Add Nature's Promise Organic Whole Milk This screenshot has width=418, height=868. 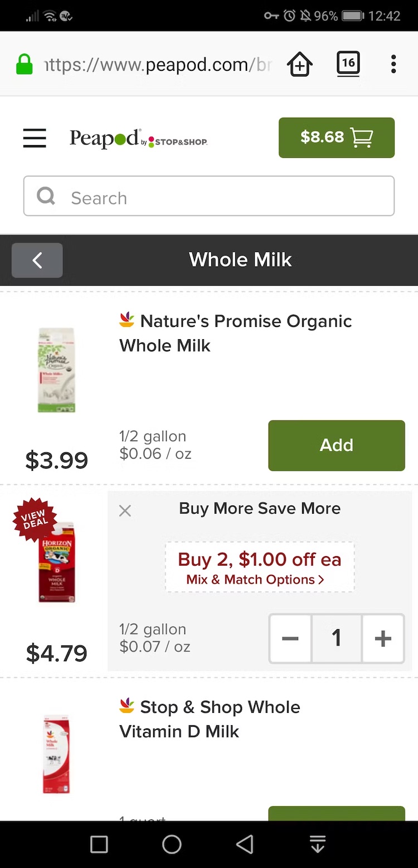337,445
